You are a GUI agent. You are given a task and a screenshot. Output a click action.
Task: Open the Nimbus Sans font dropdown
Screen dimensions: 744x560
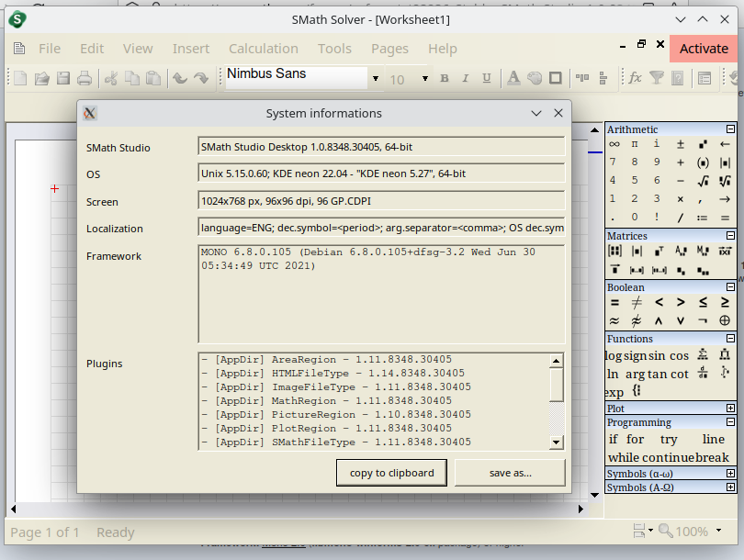point(375,79)
